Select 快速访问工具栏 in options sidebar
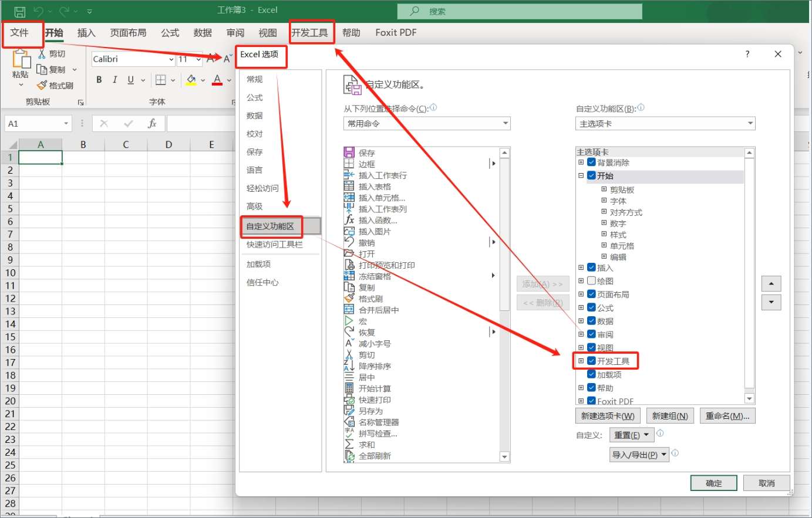The width and height of the screenshot is (812, 518). point(274,245)
